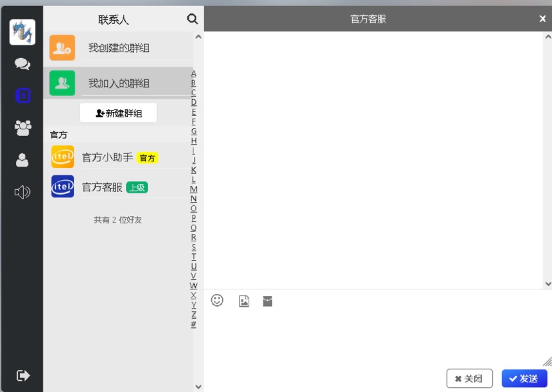Expand 我创建的群组 group list
This screenshot has width=552, height=392.
click(118, 48)
